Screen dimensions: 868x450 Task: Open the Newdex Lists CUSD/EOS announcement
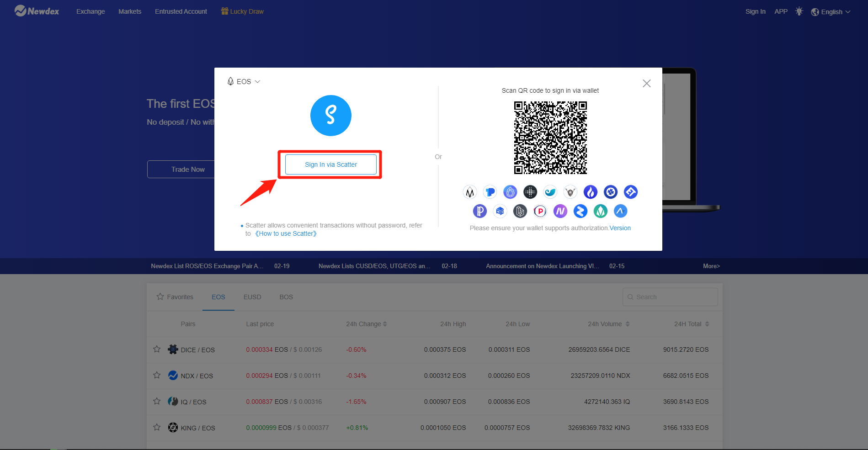(x=374, y=266)
